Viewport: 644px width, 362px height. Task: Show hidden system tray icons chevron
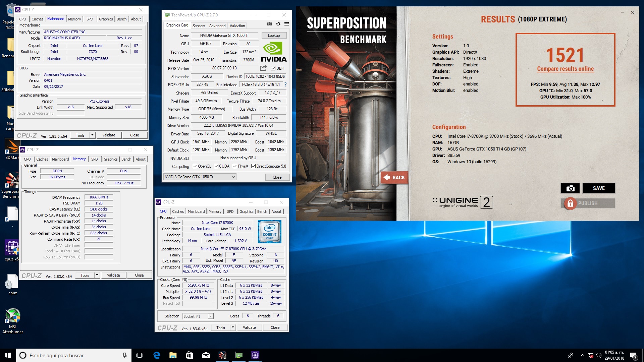tap(582, 355)
